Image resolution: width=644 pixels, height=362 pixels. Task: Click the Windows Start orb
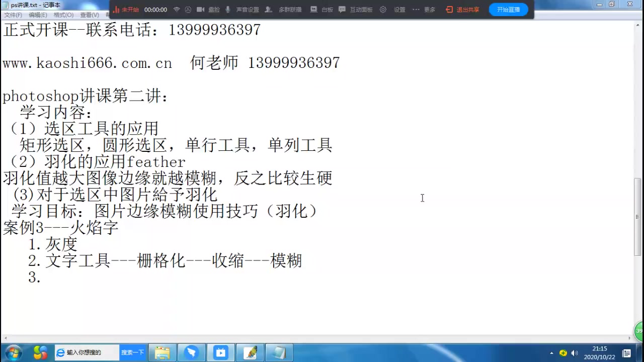pyautogui.click(x=13, y=352)
